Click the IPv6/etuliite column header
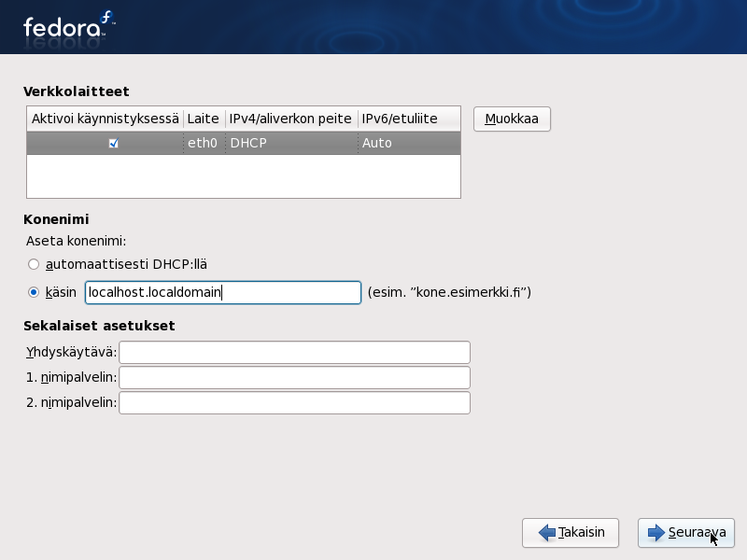This screenshot has width=747, height=560. (x=399, y=119)
